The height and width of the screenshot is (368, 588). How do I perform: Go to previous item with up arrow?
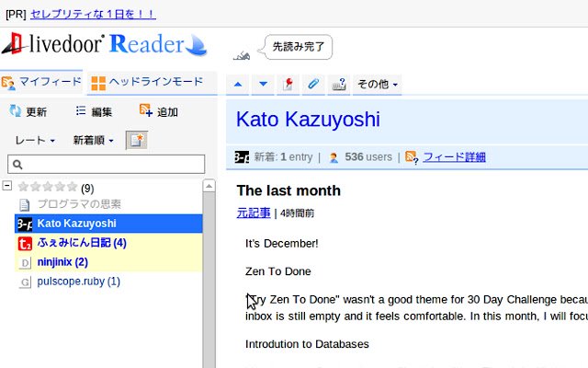[x=237, y=84]
